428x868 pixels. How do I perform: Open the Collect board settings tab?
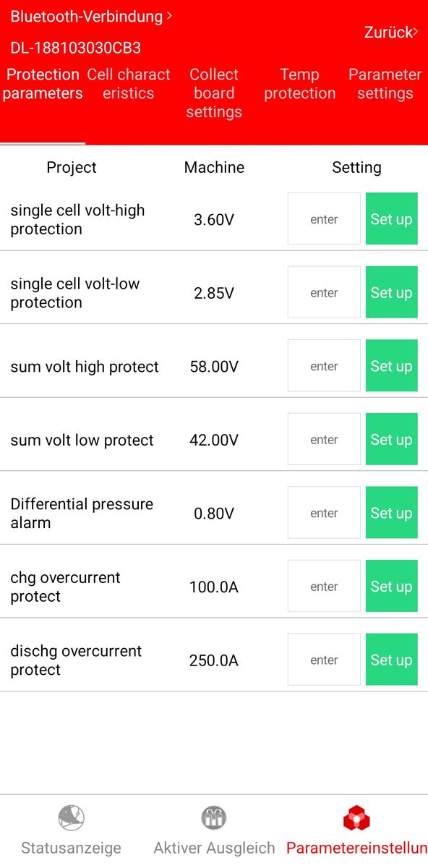[x=214, y=93]
